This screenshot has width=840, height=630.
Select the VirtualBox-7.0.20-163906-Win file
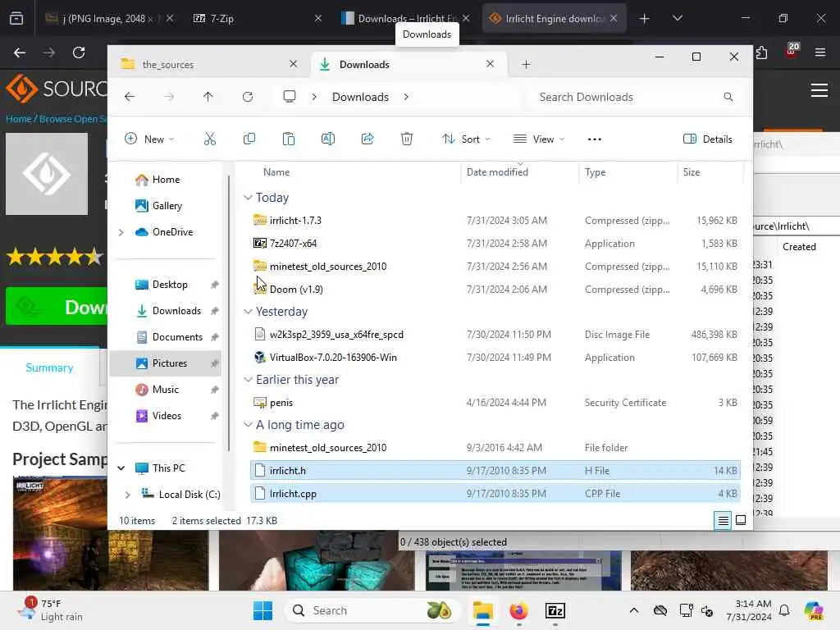[495, 358]
